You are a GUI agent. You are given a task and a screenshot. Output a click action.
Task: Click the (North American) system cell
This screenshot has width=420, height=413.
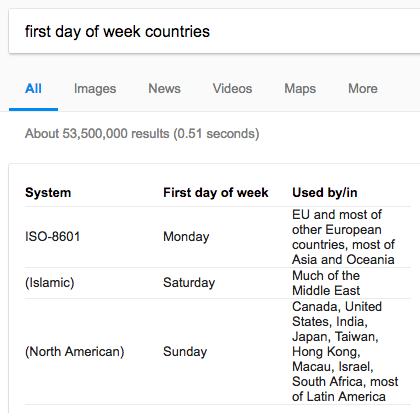coord(75,352)
